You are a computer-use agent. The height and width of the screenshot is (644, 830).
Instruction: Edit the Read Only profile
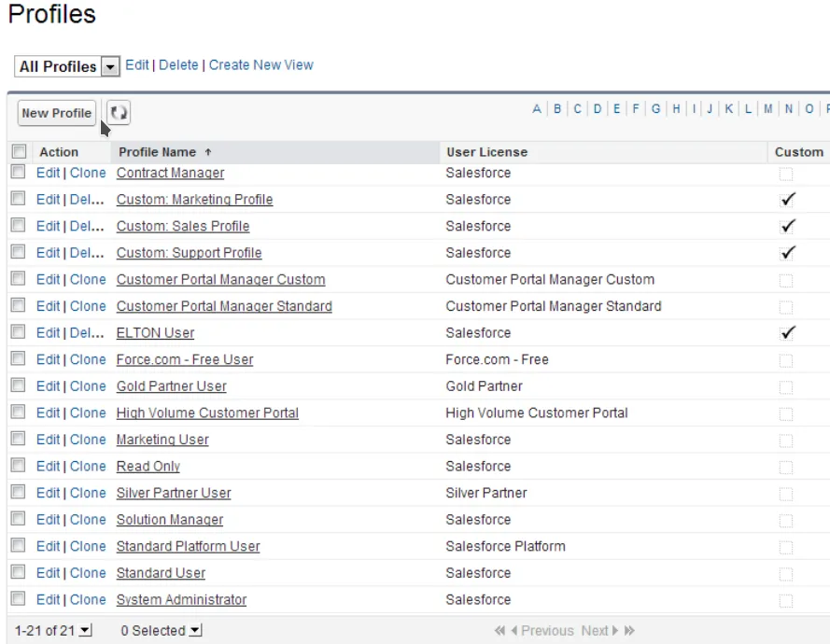pos(49,466)
